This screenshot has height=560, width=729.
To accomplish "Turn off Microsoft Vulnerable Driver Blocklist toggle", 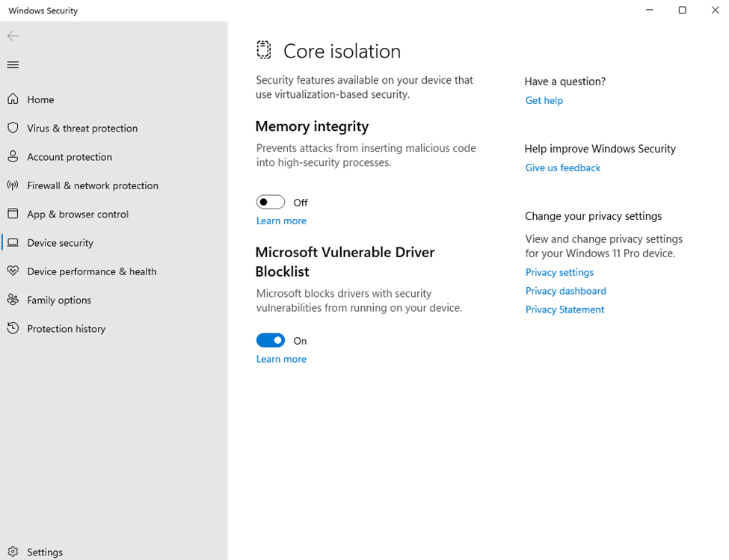I will tap(271, 341).
